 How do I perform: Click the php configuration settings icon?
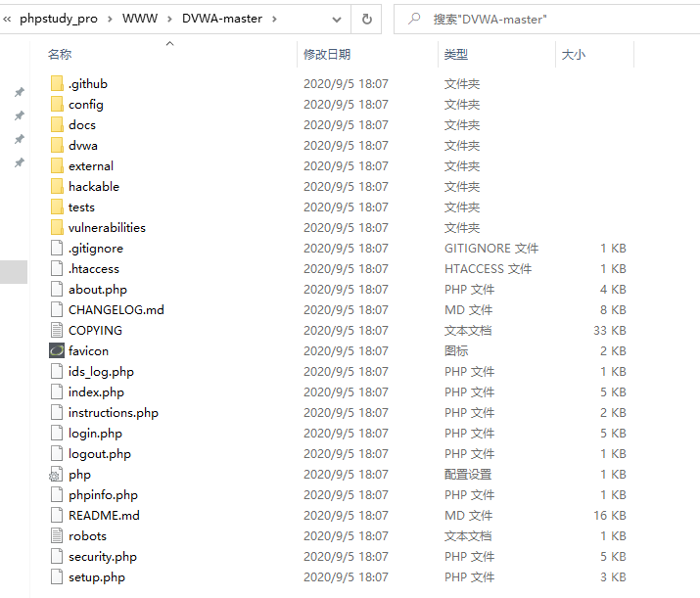56,474
